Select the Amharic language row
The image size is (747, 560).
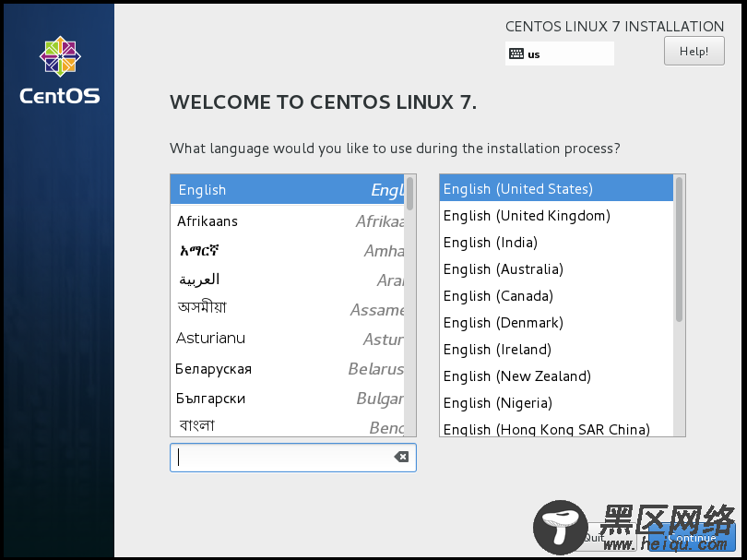pyautogui.click(x=287, y=251)
